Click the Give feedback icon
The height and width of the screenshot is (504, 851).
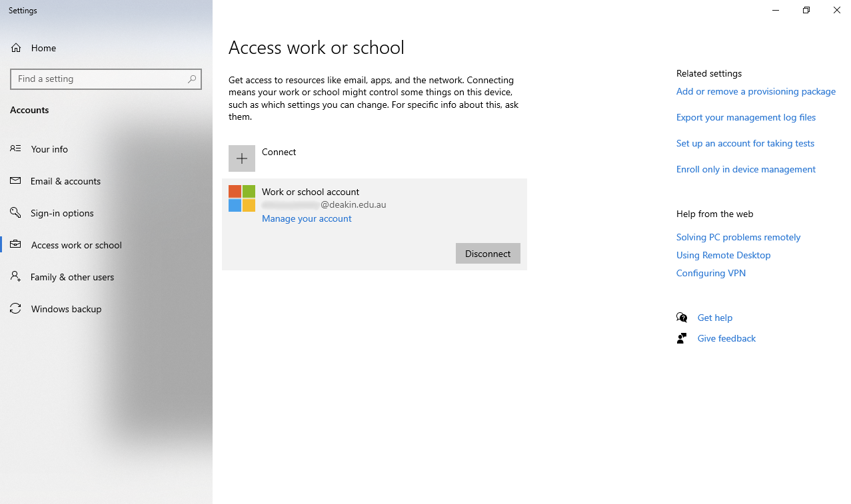click(x=681, y=338)
